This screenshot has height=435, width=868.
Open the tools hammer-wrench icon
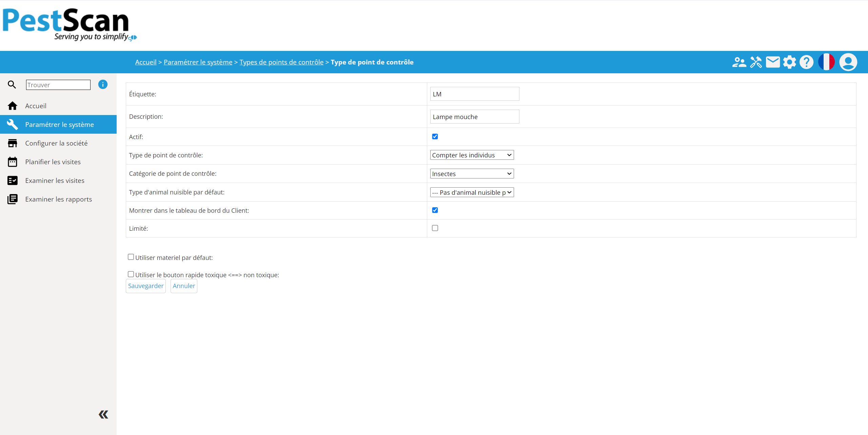click(756, 62)
